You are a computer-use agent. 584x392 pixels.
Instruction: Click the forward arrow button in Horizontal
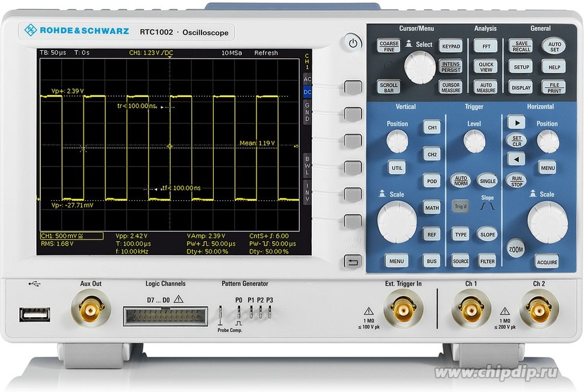[x=516, y=122]
